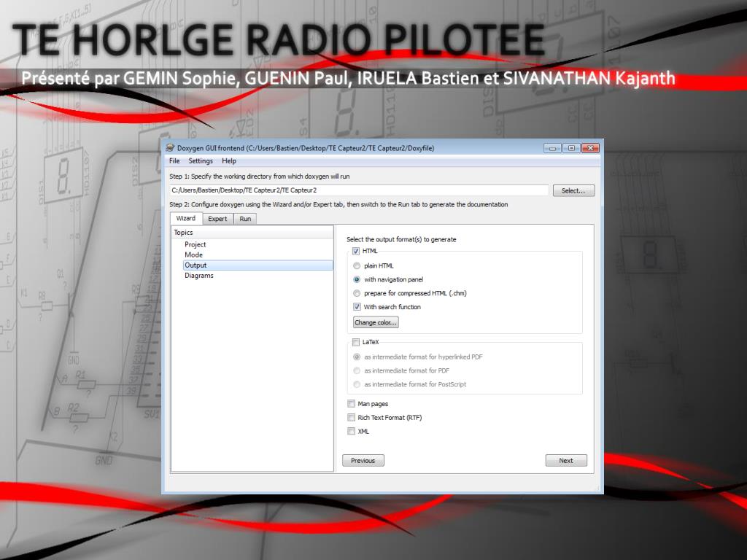Click the Step 1 instruction text
Screen dimensions: 747x560
[259, 176]
